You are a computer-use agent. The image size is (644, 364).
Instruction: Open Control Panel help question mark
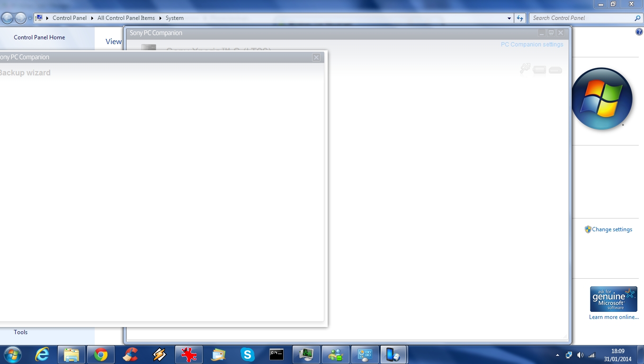(x=639, y=32)
